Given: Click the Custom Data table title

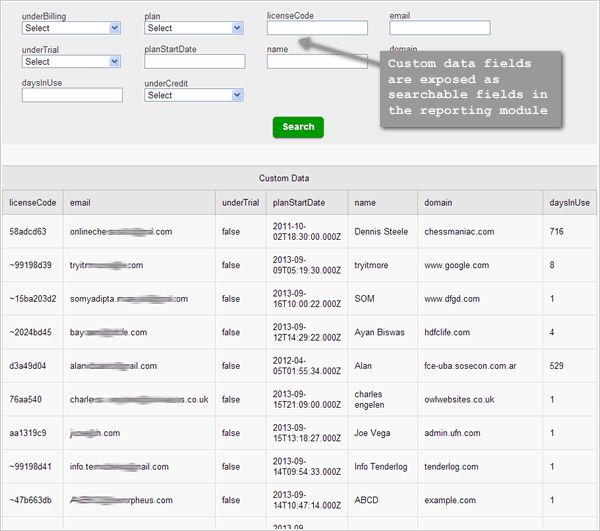Looking at the screenshot, I should 284,178.
